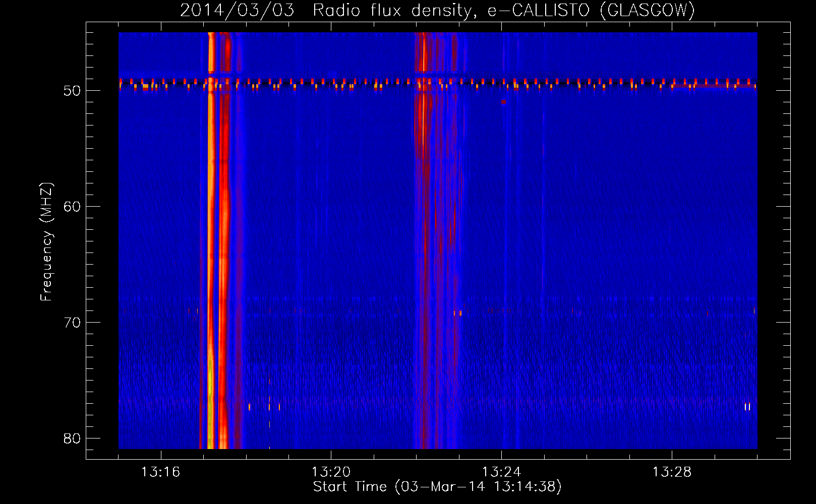Click the 13:24 time tick label

(x=501, y=472)
